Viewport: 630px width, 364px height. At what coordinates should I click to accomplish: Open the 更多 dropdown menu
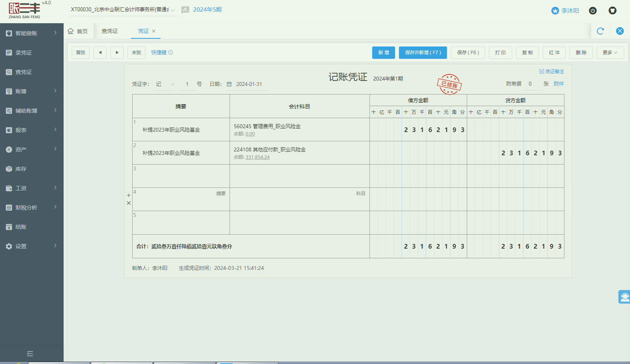pos(610,53)
